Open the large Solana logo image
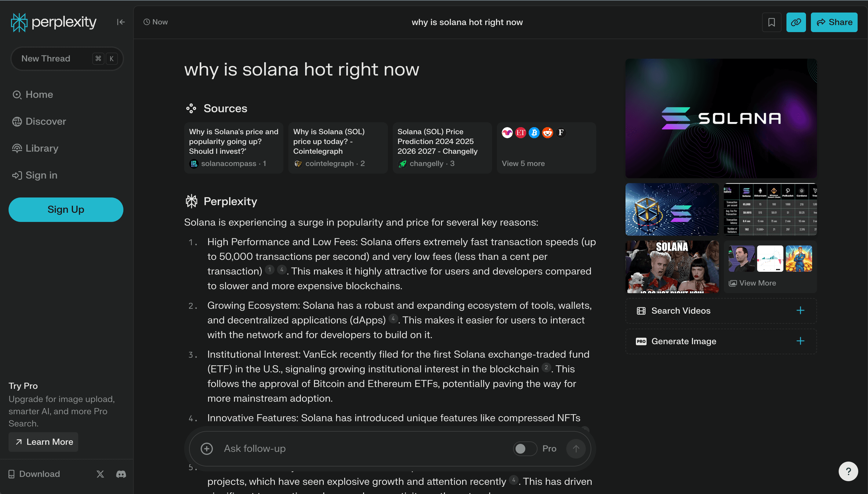 (x=721, y=118)
